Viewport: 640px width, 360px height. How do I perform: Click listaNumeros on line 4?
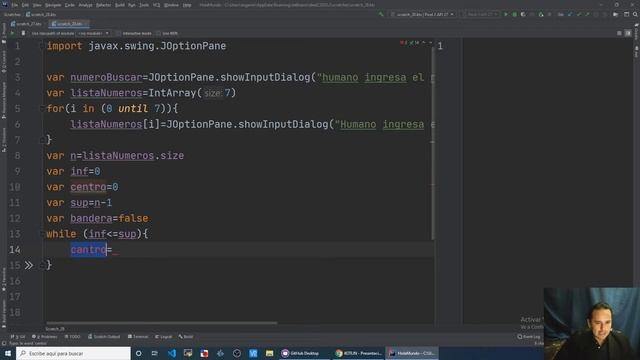point(106,93)
